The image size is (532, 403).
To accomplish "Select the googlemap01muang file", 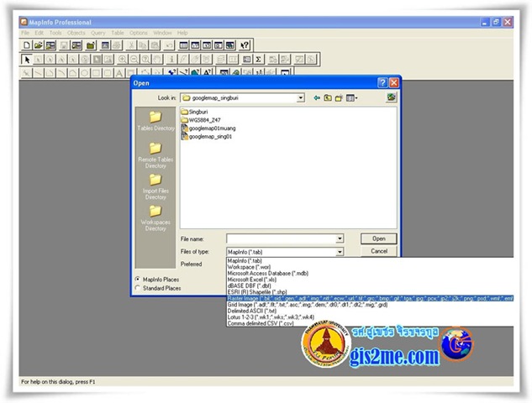I will pyautogui.click(x=208, y=128).
